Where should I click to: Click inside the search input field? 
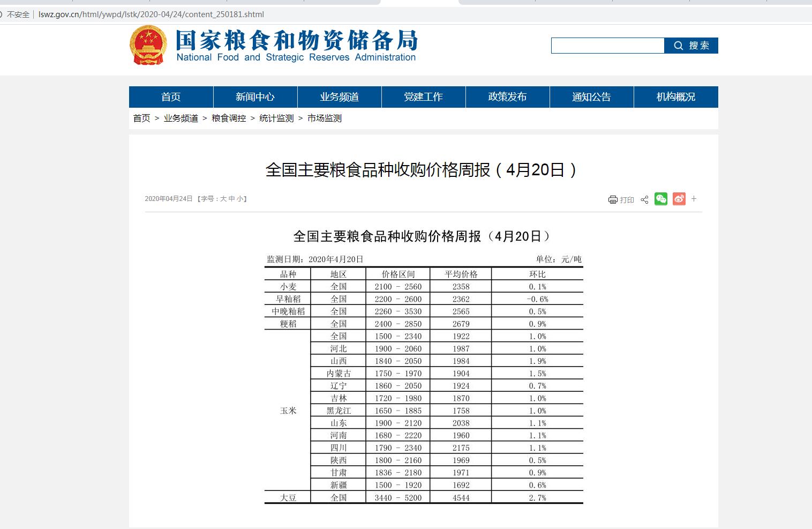pos(608,46)
